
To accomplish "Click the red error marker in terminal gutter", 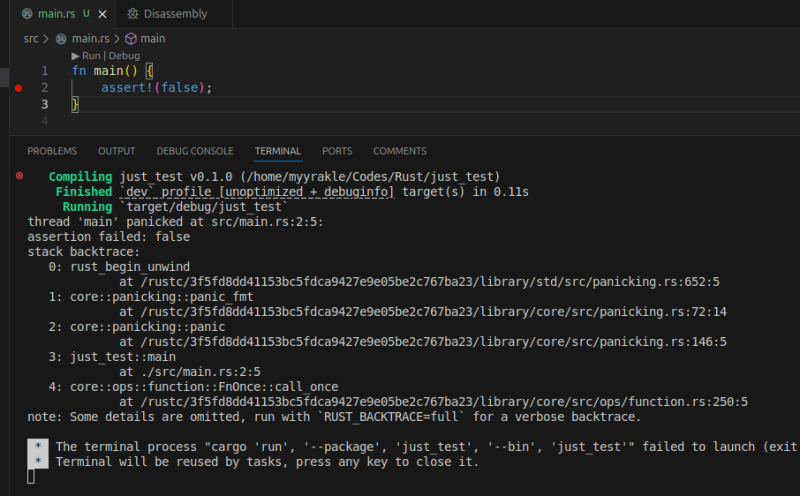I will (x=19, y=176).
